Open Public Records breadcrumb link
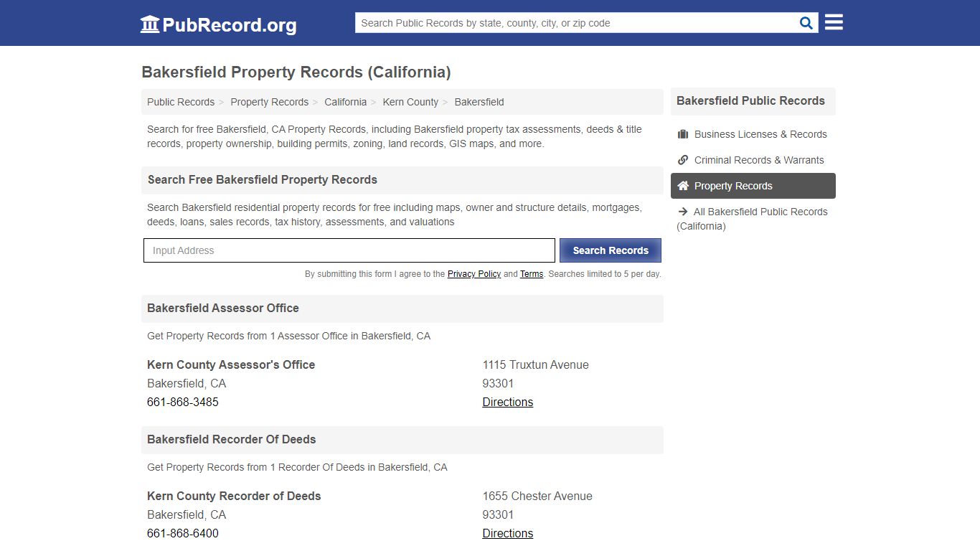The height and width of the screenshot is (551, 980). (x=181, y=102)
